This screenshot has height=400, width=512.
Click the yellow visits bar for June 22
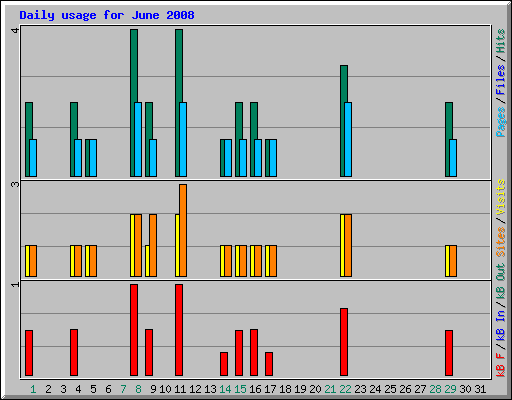click(342, 245)
